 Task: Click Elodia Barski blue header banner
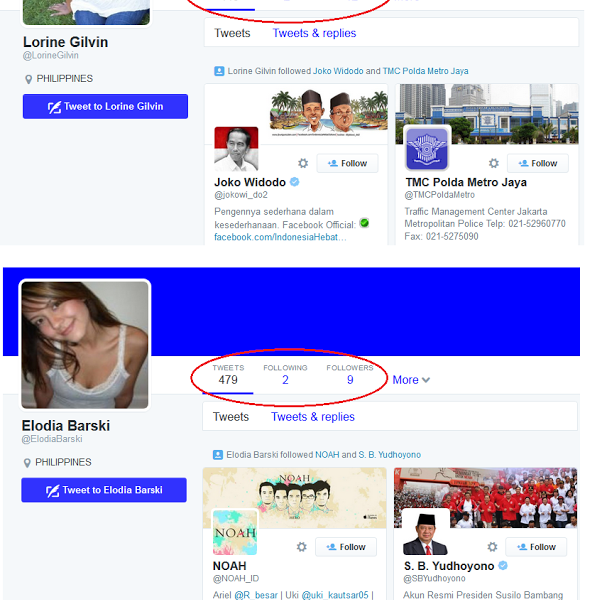pyautogui.click(x=291, y=312)
